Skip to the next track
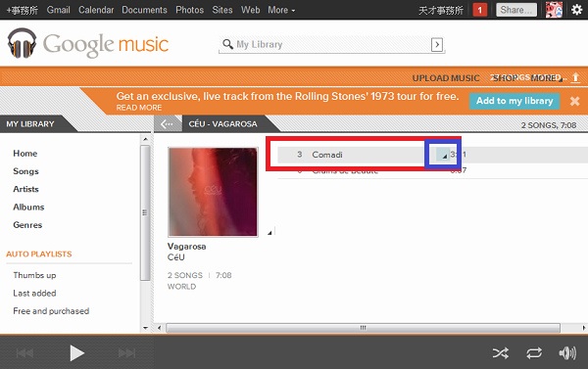This screenshot has width=588, height=369. (126, 353)
